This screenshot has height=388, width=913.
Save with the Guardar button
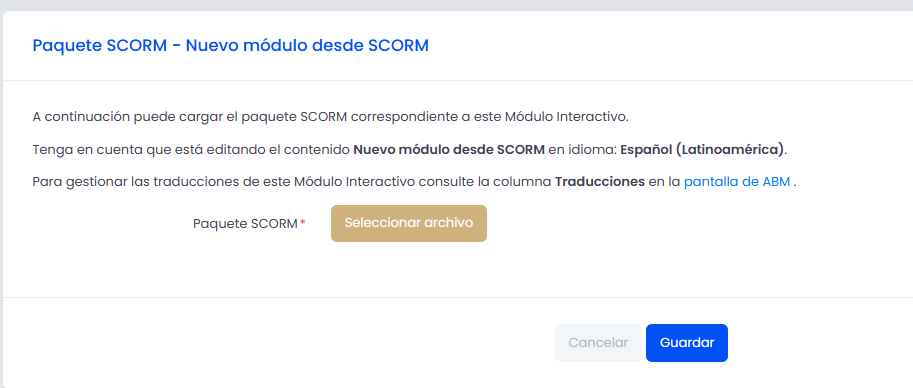pyautogui.click(x=686, y=343)
